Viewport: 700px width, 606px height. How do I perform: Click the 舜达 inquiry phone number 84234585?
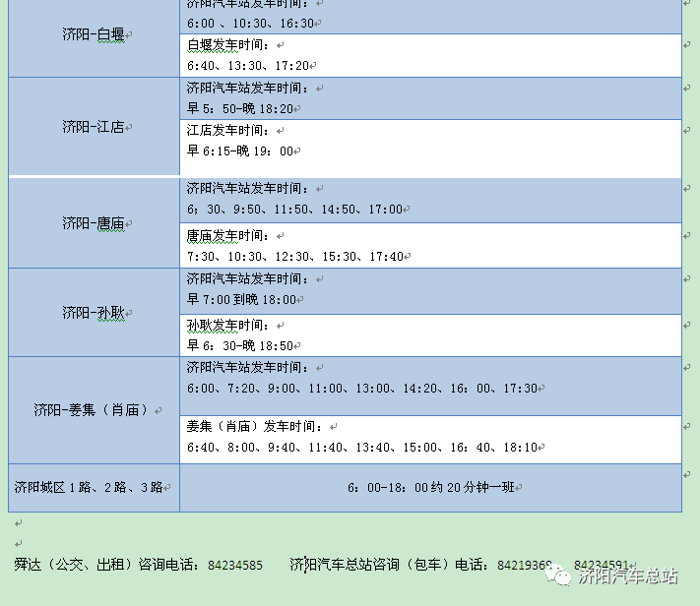[235, 566]
